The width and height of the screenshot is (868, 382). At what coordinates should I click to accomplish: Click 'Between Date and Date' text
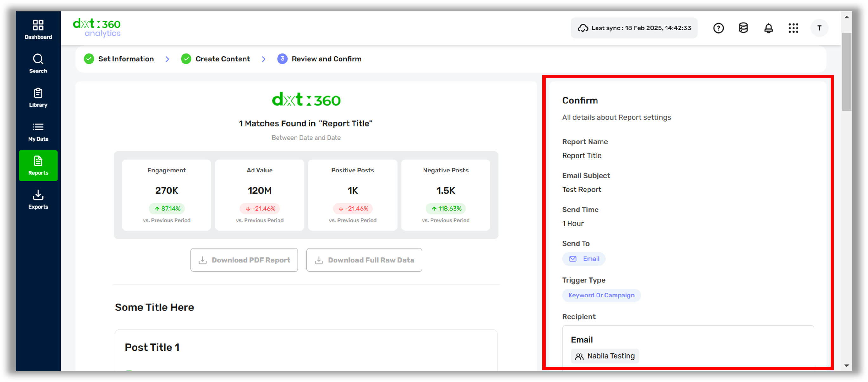coord(306,138)
